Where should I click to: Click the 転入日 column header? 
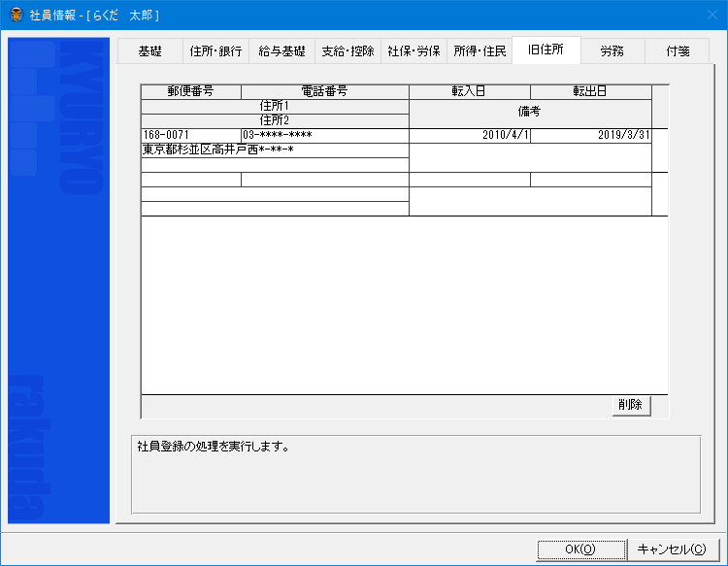[x=470, y=91]
